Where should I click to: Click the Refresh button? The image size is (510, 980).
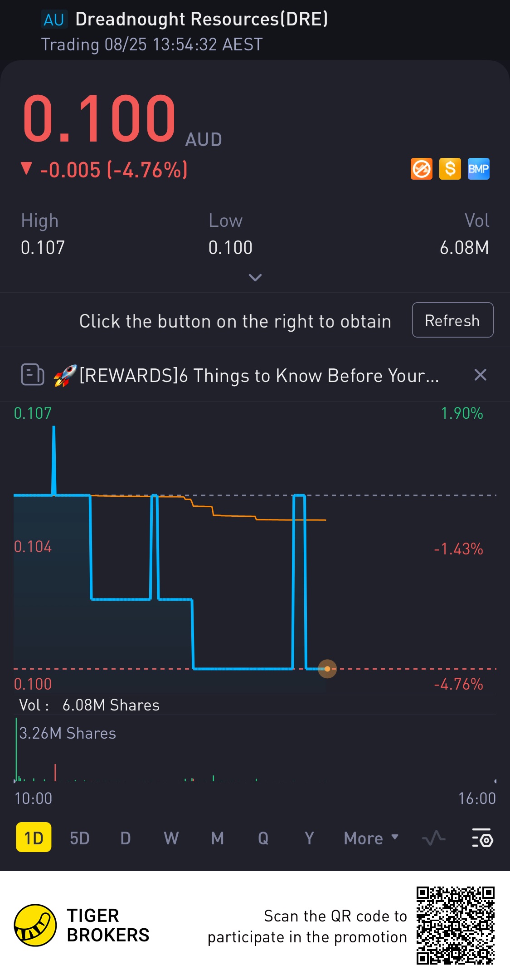(x=452, y=320)
